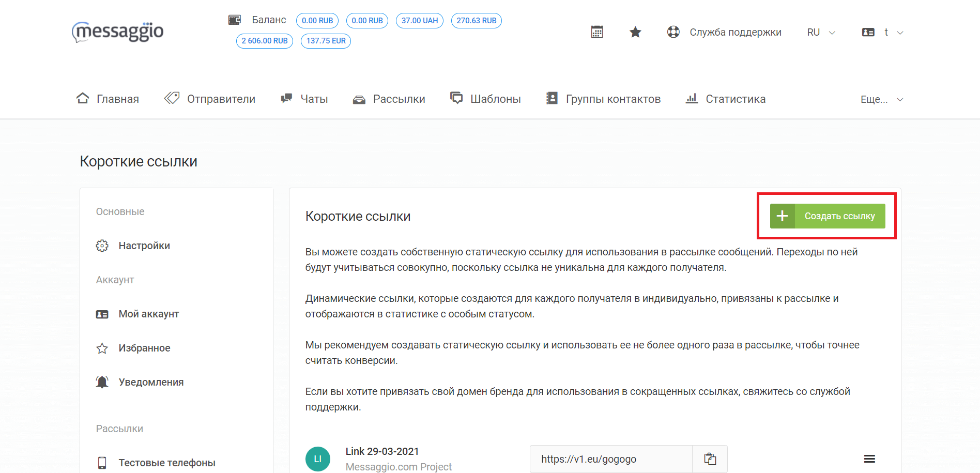
Task: Open Избранное in the sidebar
Action: tap(144, 348)
